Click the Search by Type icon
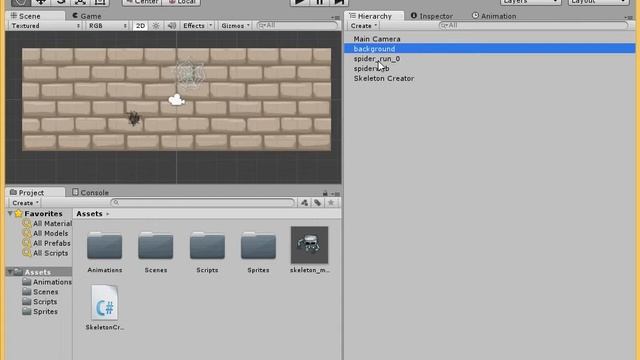Screen dimensions: 640x360 click(304, 202)
